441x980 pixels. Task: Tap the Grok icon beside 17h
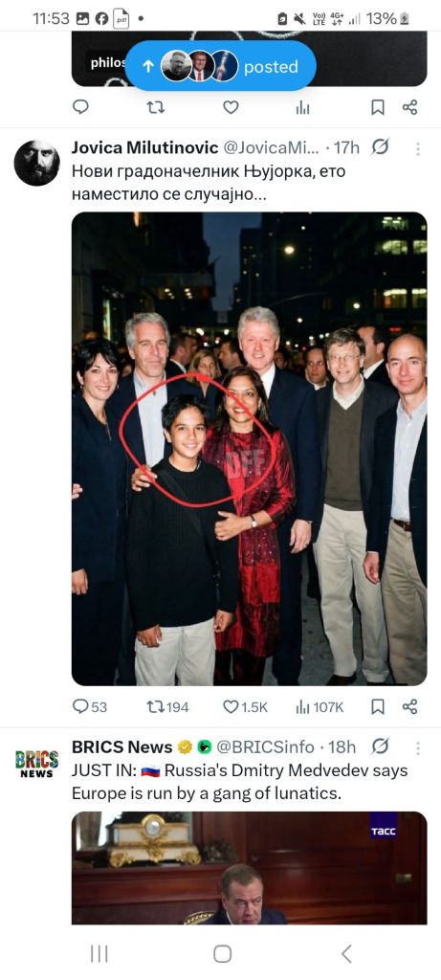coord(380,147)
